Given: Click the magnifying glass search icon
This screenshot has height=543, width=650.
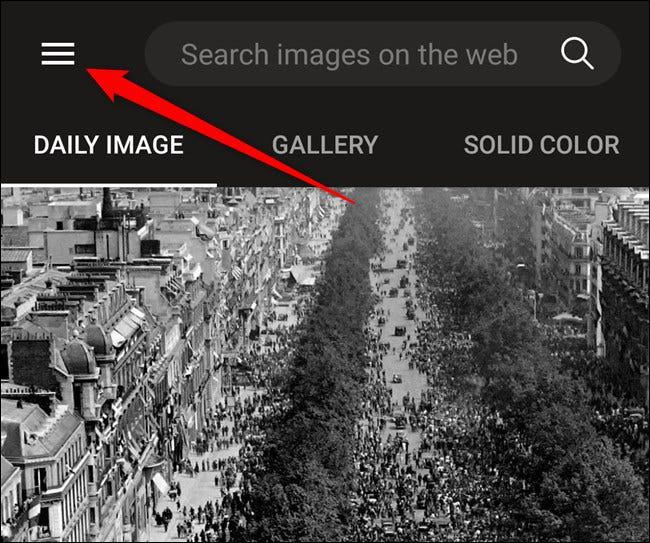Looking at the screenshot, I should (x=577, y=53).
